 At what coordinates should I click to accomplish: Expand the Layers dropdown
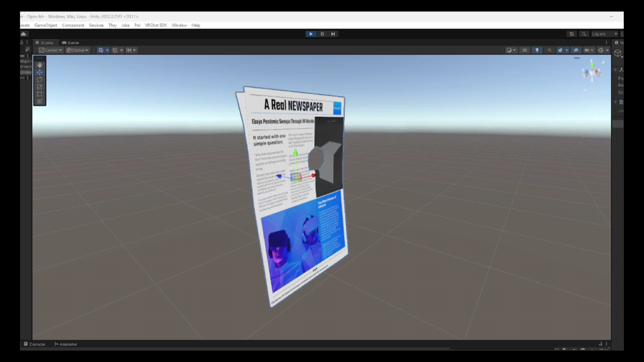604,34
